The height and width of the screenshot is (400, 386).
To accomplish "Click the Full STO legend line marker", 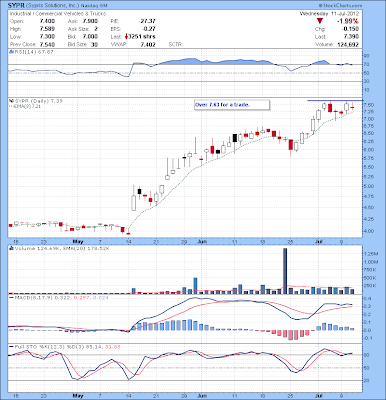I will 11,347.
